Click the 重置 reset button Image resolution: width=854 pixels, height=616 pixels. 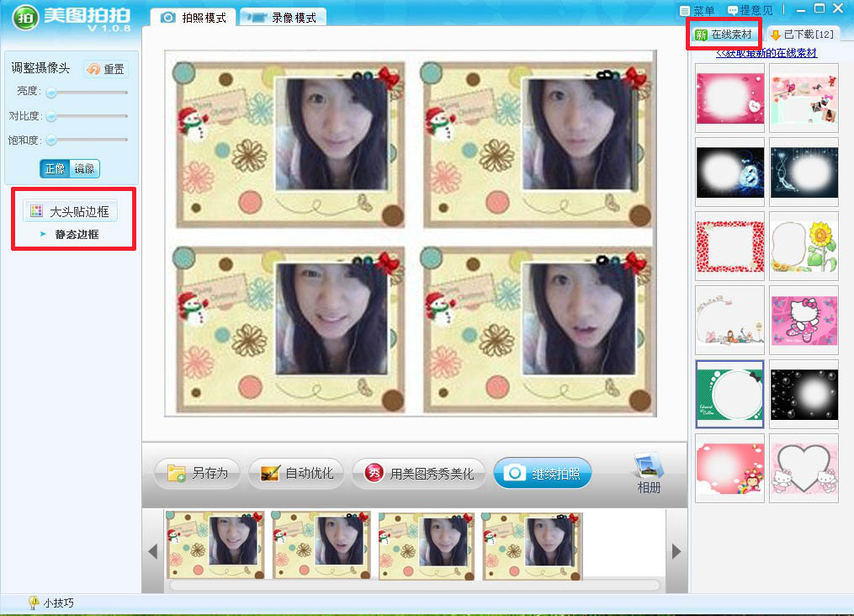[106, 69]
